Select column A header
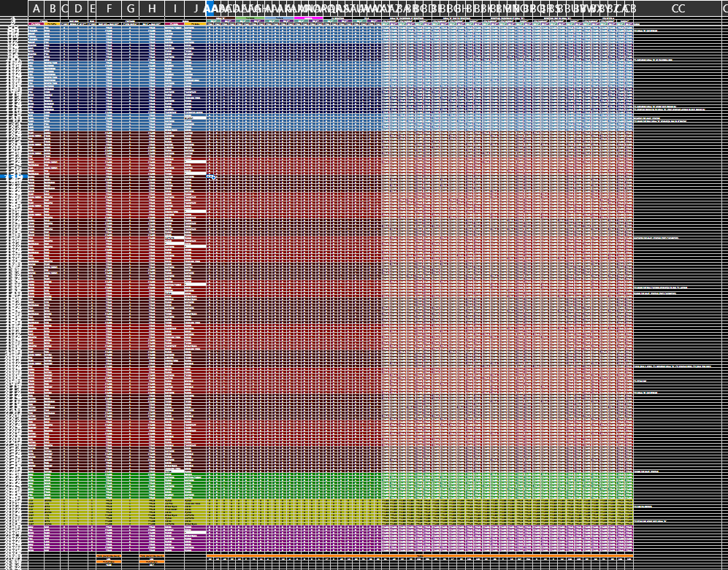Viewport: 728px width, 570px height. (37, 8)
